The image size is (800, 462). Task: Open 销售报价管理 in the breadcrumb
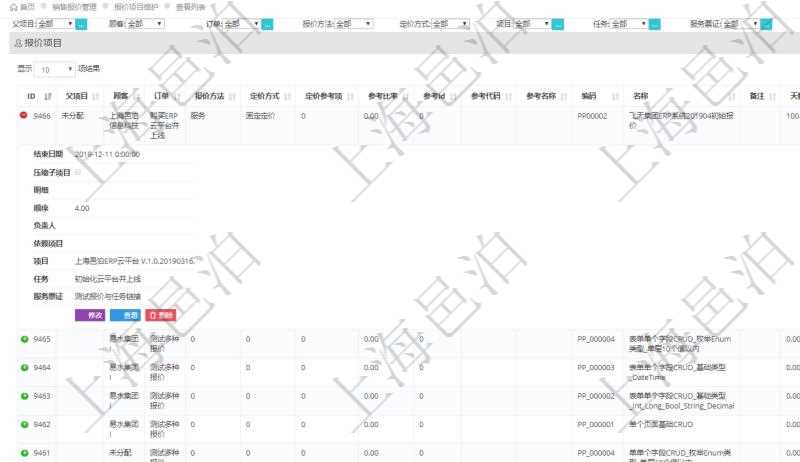tap(74, 7)
